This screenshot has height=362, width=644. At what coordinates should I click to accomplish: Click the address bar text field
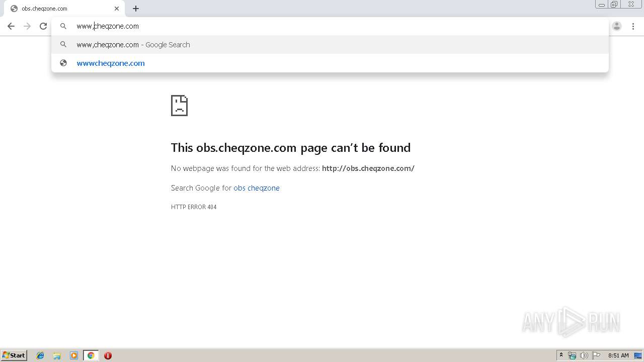coord(330,26)
